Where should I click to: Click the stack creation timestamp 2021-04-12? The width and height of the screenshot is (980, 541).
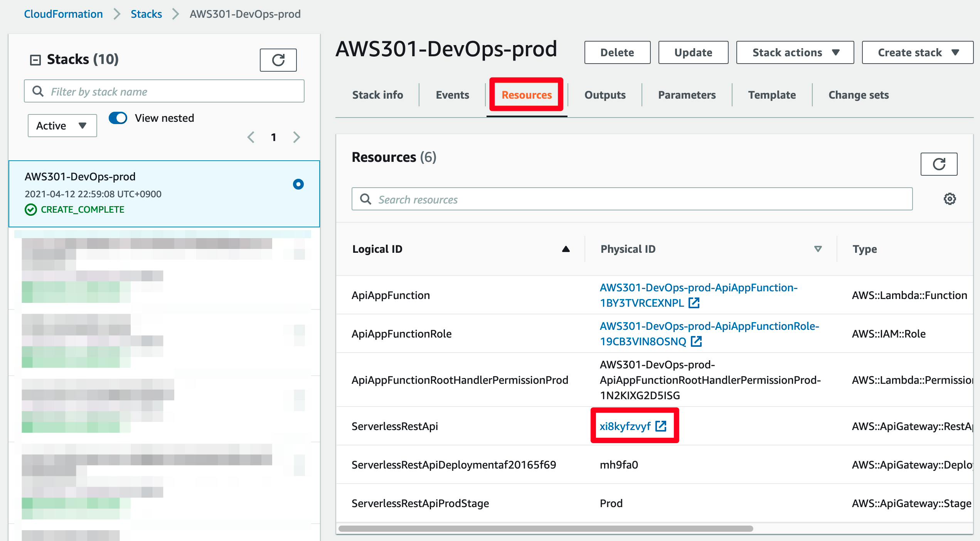pos(93,194)
